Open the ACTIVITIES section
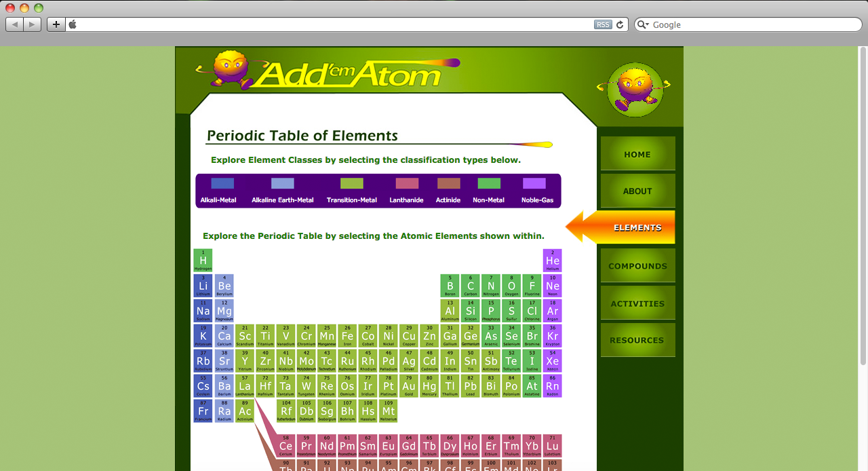Image resolution: width=868 pixels, height=471 pixels. pos(637,303)
